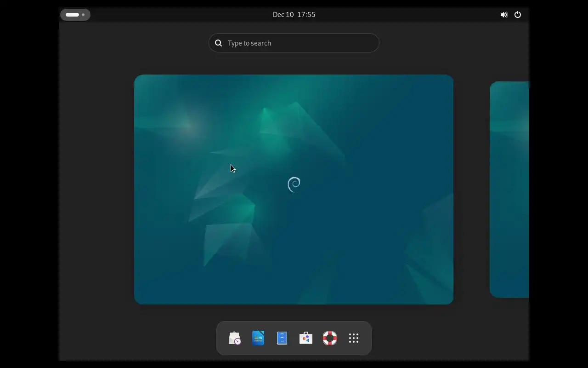588x368 pixels.
Task: Open Evolution mail from the dock
Action: tap(234, 339)
